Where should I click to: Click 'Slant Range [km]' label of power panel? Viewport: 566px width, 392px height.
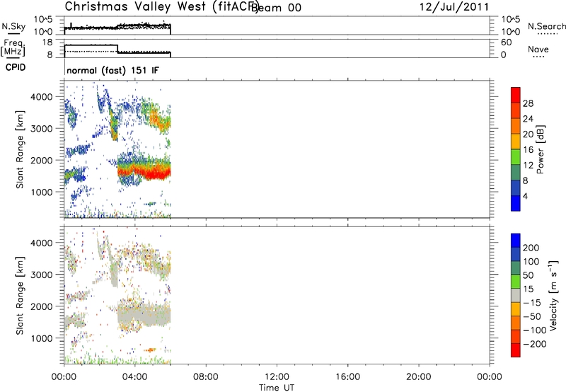click(x=20, y=149)
